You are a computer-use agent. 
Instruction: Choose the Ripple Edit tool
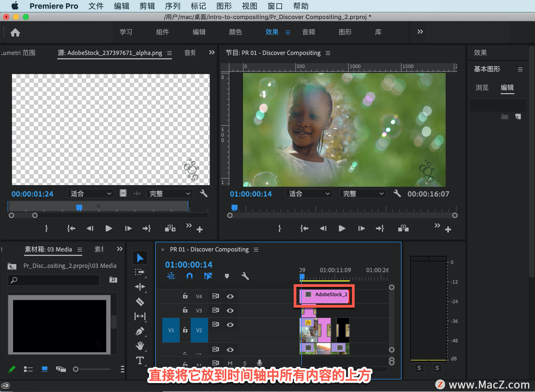click(140, 287)
